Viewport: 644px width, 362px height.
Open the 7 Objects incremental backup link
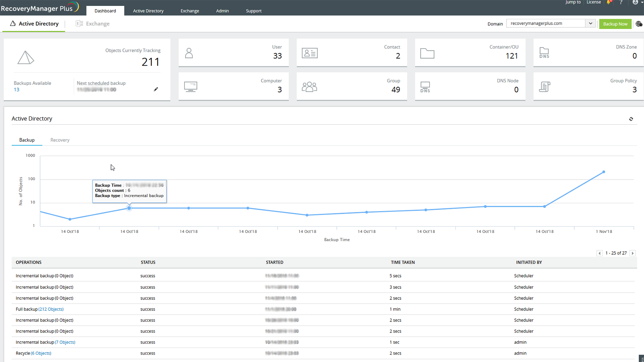pos(65,342)
